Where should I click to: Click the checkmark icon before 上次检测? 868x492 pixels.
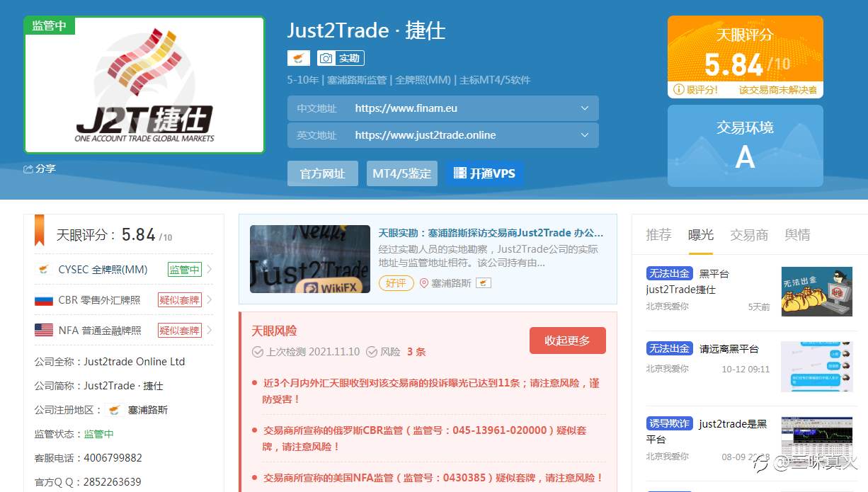point(258,352)
